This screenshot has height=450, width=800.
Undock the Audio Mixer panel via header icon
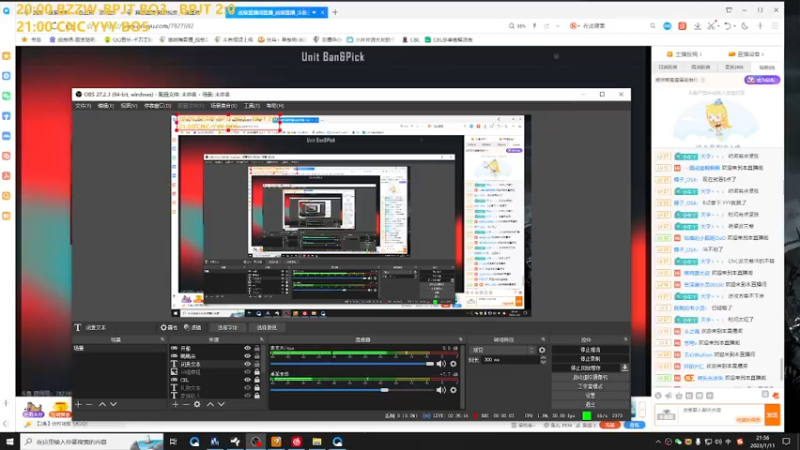coord(460,339)
